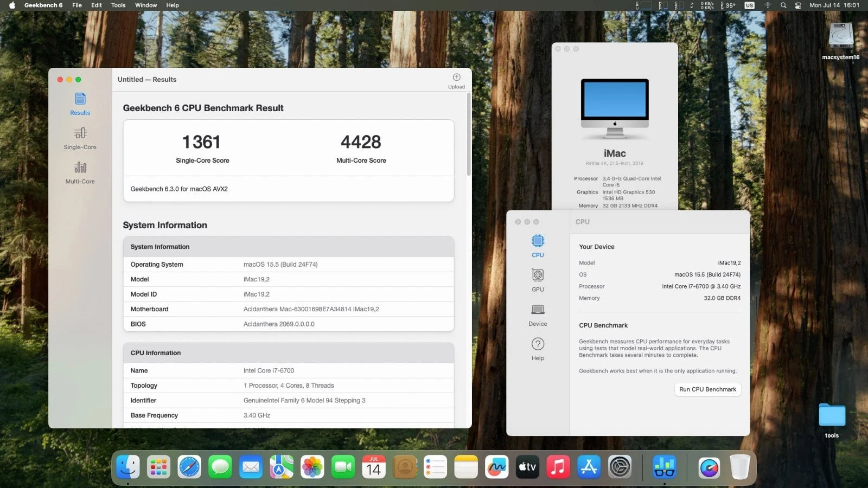Click the 1361 Single-Core Score value

tap(201, 142)
